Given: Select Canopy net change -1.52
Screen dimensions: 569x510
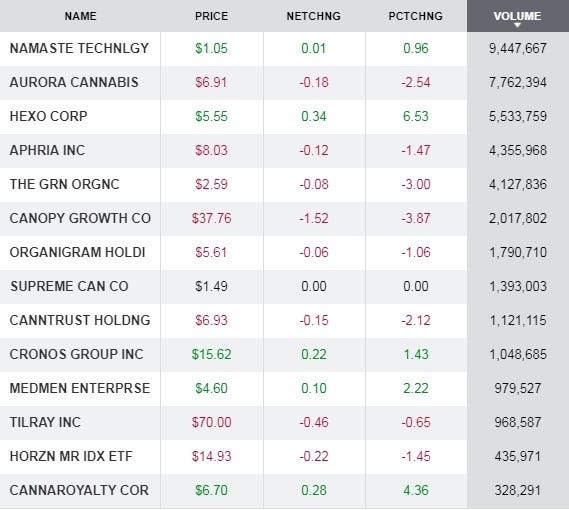Looking at the screenshot, I should 314,218.
